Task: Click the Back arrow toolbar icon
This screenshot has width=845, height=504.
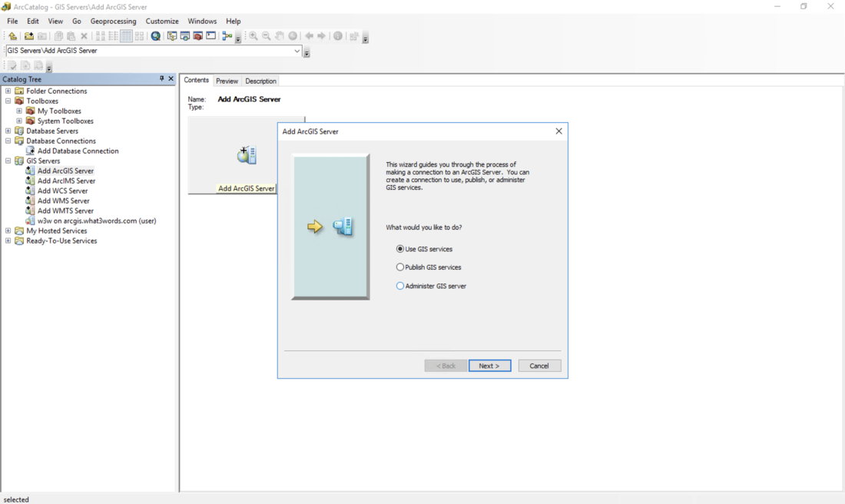Action: click(309, 36)
